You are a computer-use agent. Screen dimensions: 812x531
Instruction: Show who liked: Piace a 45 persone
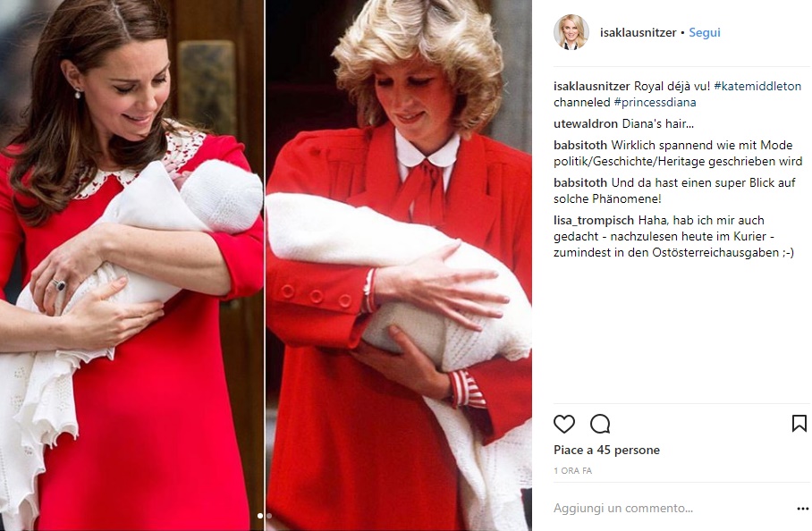pos(606,450)
